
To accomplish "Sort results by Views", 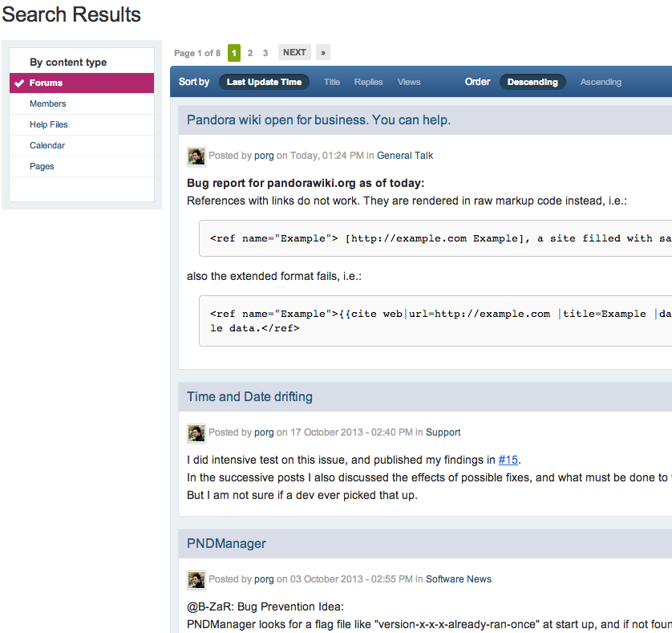I will [409, 82].
